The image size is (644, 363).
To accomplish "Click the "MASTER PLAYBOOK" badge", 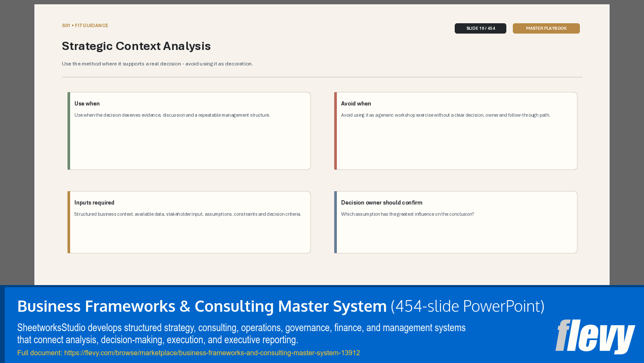I will [x=546, y=28].
